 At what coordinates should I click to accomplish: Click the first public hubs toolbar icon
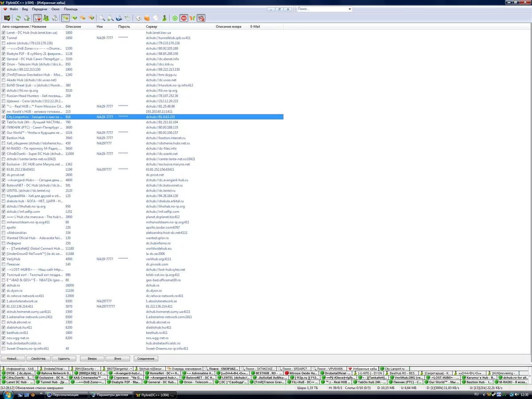(7, 18)
